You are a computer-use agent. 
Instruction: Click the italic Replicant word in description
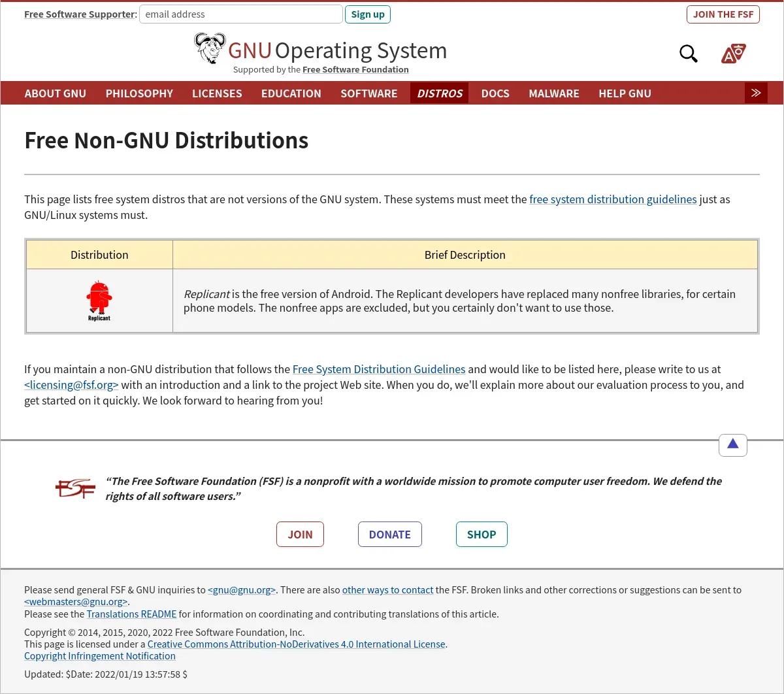pyautogui.click(x=206, y=294)
